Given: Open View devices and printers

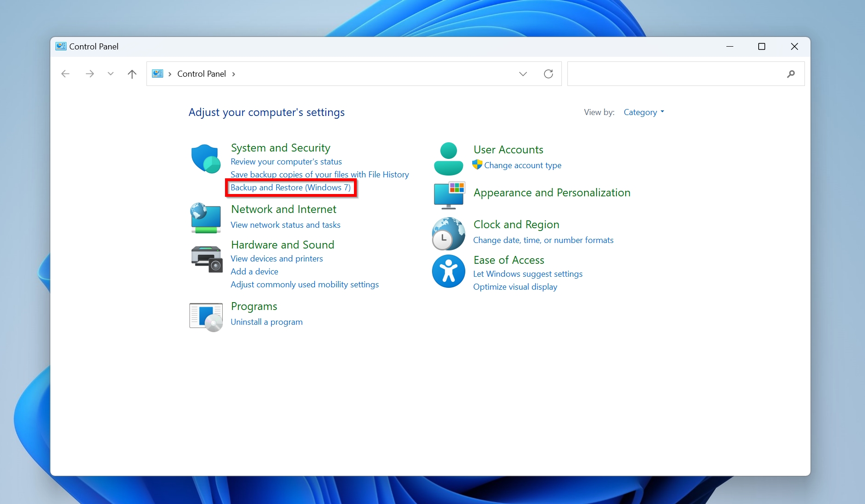Looking at the screenshot, I should tap(277, 259).
